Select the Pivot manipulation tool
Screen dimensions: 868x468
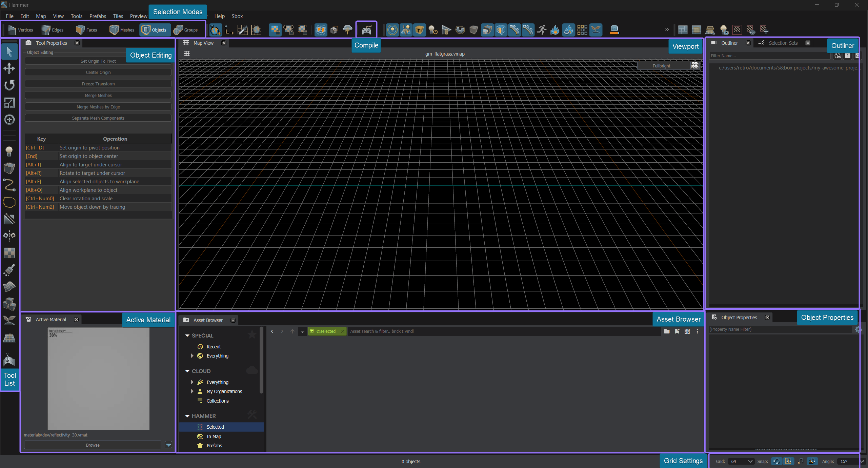(x=9, y=119)
